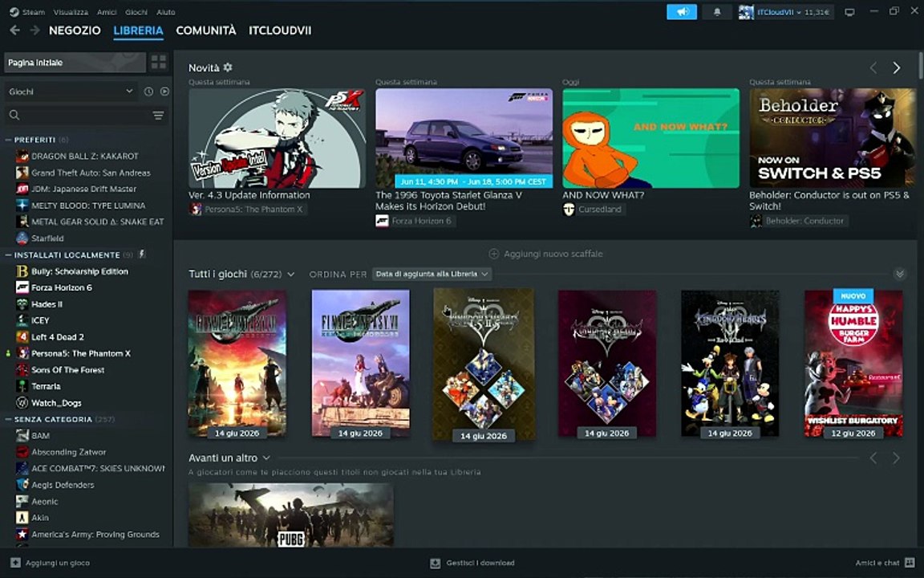924x578 pixels.
Task: Open the ITCloudVII account dropdown
Action: [x=793, y=12]
